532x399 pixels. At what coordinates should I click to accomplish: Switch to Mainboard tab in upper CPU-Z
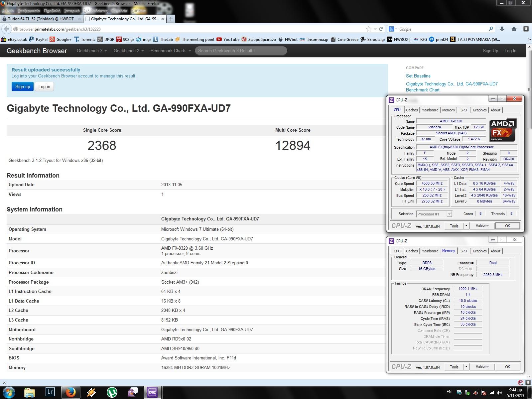(430, 110)
